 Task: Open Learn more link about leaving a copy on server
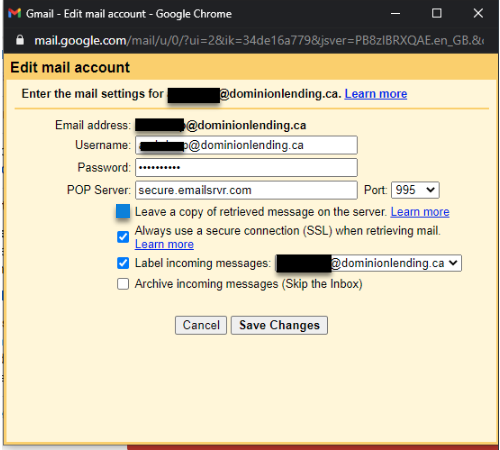420,212
